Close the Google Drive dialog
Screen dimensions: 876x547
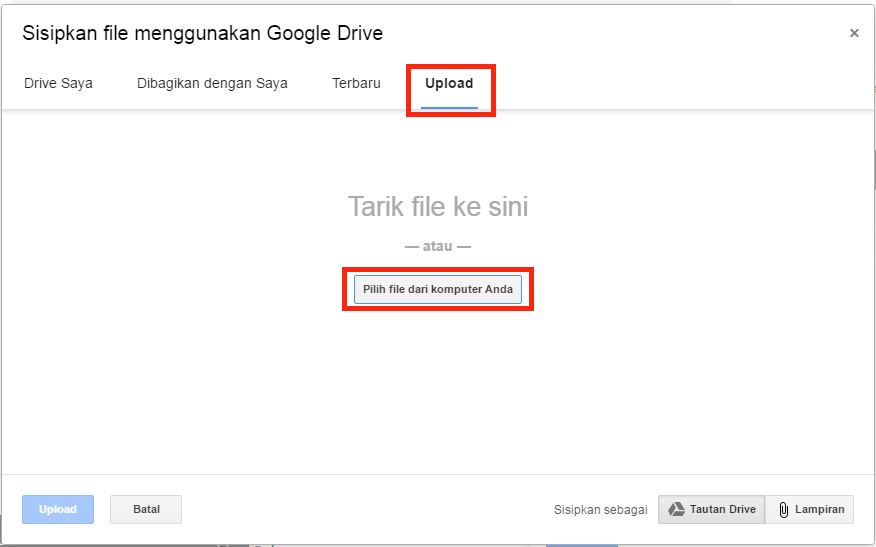pyautogui.click(x=854, y=33)
